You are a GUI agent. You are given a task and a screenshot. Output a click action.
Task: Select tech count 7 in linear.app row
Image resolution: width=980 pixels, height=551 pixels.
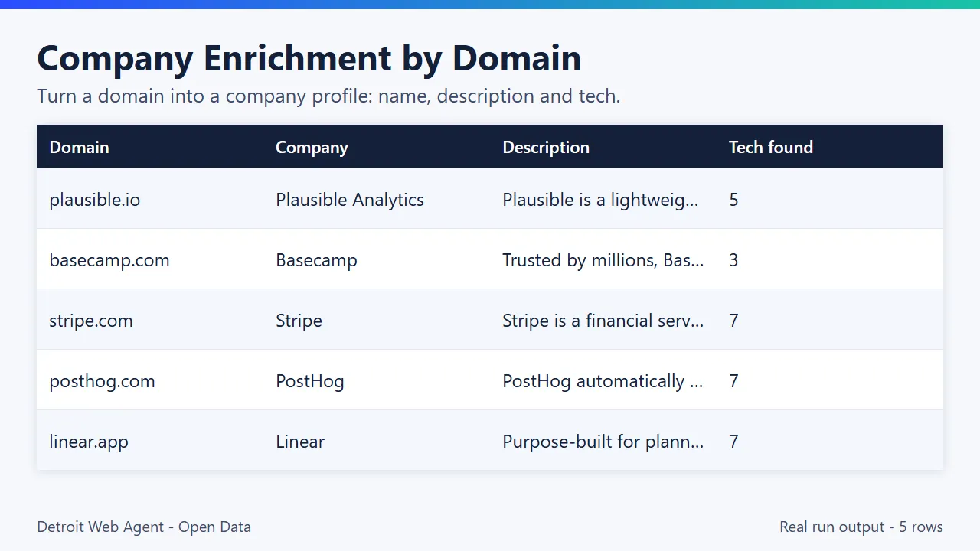[733, 442]
